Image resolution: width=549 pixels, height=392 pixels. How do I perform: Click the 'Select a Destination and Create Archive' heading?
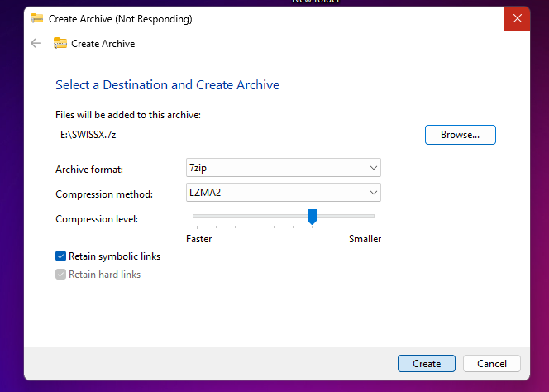coord(167,84)
